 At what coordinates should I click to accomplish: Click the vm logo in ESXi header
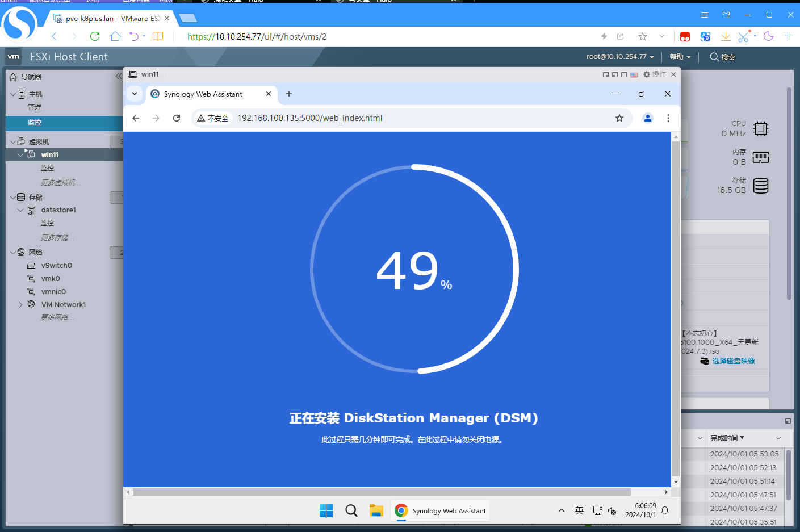[14, 57]
